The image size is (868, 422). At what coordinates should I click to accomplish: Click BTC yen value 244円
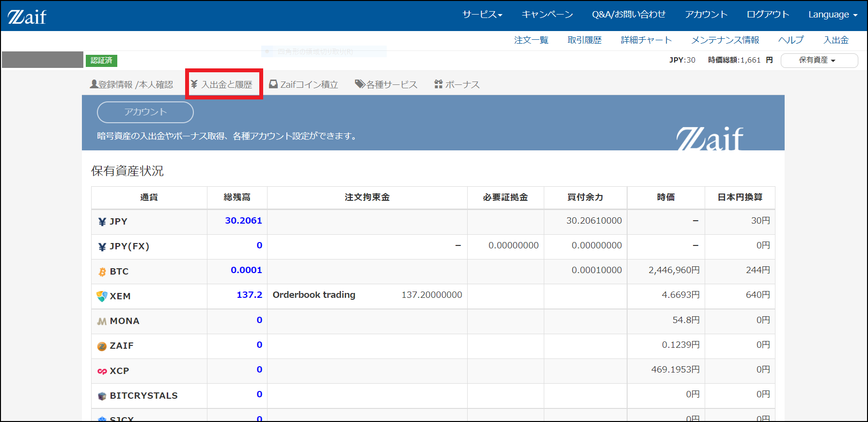click(x=758, y=270)
